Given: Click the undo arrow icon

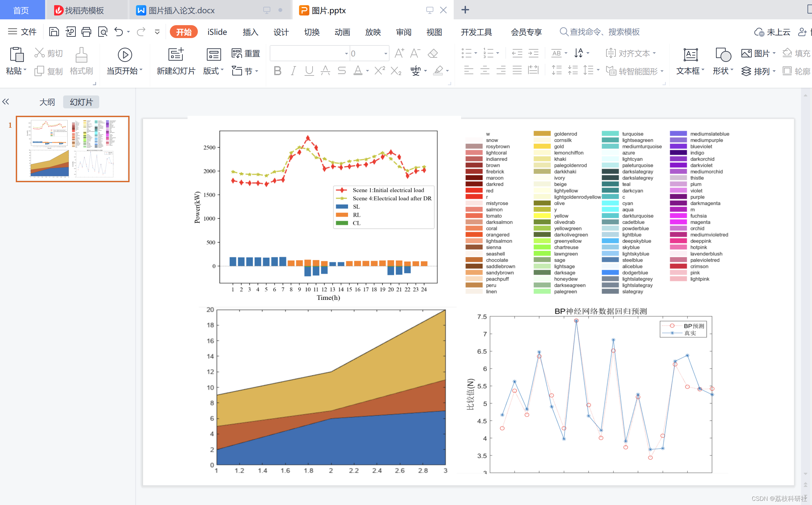Looking at the screenshot, I should point(119,32).
